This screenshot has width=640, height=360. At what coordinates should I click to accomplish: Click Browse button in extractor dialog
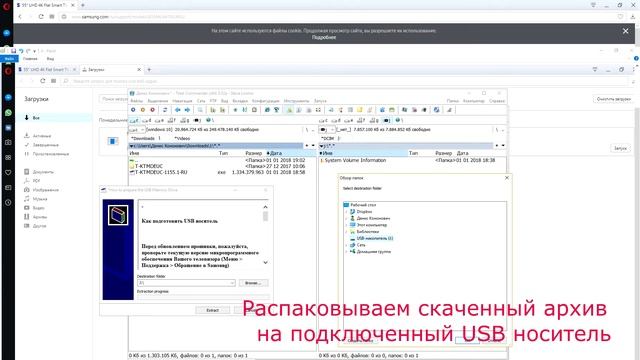click(x=253, y=283)
